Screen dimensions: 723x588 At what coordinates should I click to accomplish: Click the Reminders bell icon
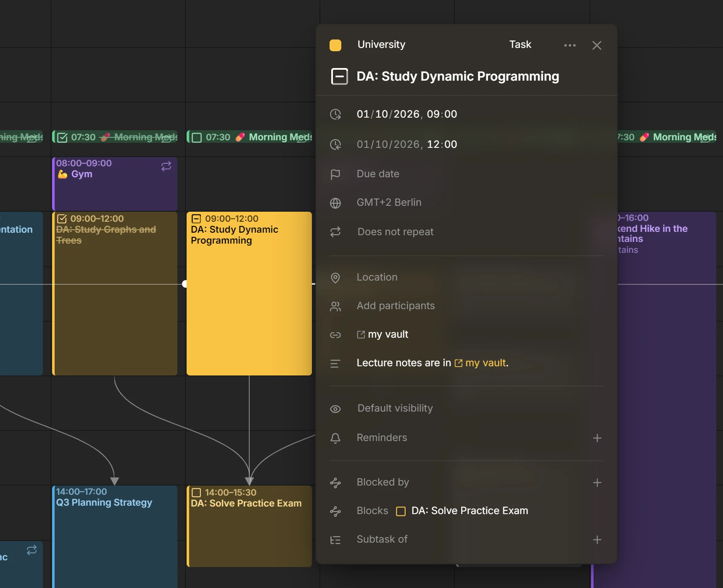pos(335,438)
